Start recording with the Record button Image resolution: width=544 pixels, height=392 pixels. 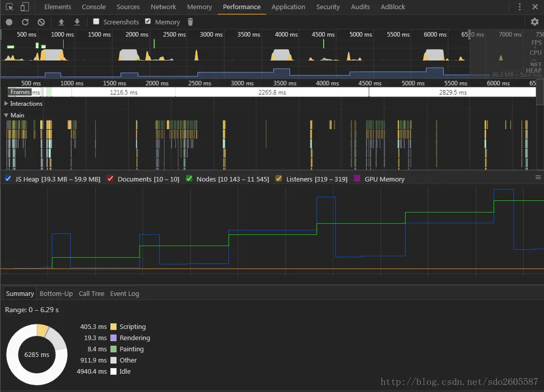(x=9, y=22)
